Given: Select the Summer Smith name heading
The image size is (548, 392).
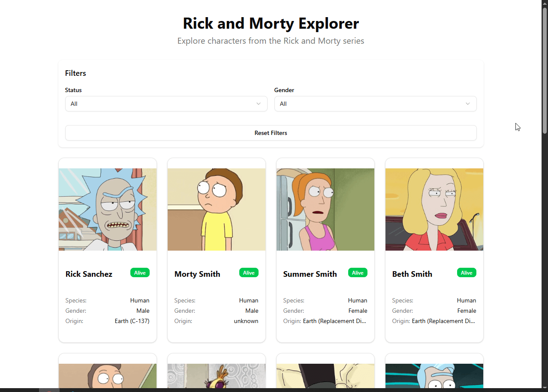Looking at the screenshot, I should pos(310,274).
